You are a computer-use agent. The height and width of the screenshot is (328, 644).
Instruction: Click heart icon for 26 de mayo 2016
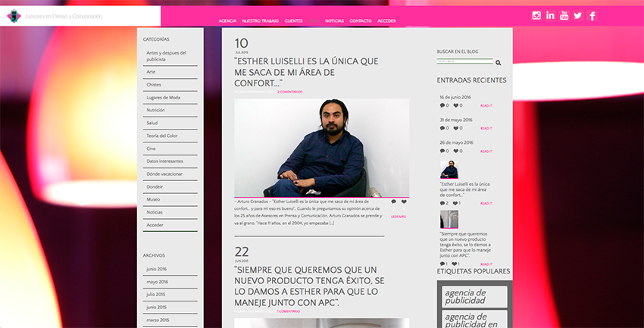pyautogui.click(x=455, y=151)
